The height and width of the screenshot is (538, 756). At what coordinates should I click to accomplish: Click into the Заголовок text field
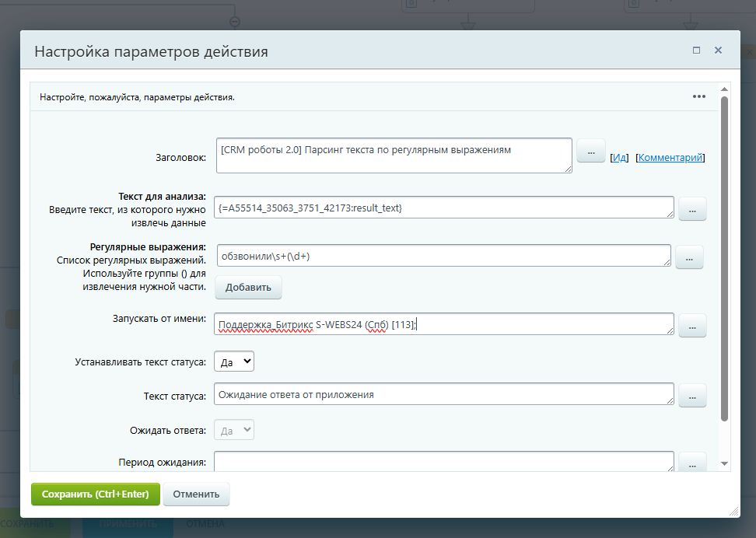(393, 155)
